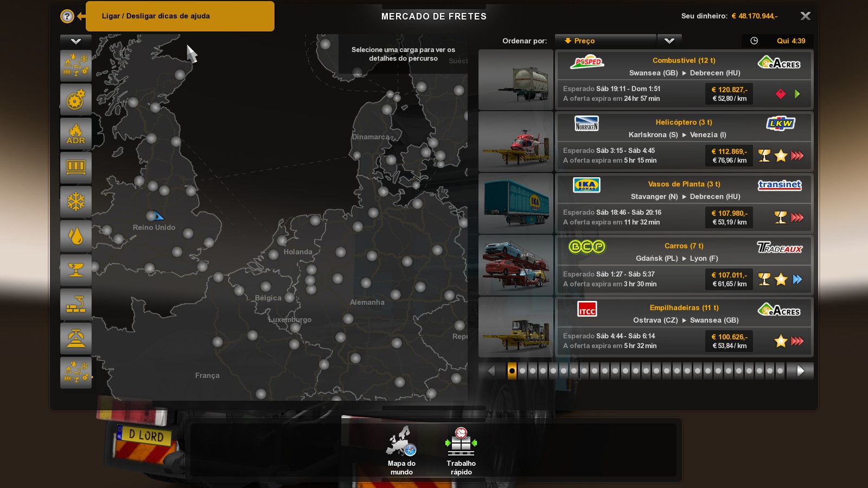This screenshot has height=488, width=868.
Task: Select the Carros (7 t) job title
Action: click(x=684, y=246)
